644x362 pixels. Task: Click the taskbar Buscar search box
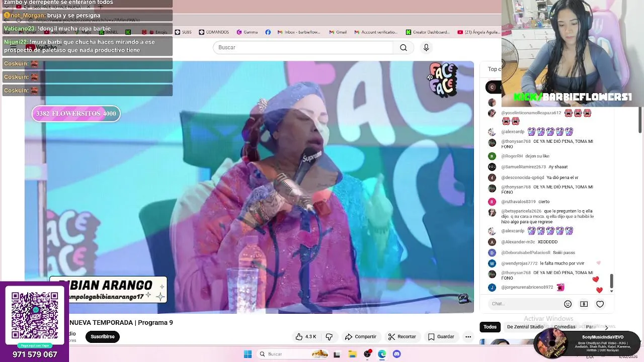point(293,354)
